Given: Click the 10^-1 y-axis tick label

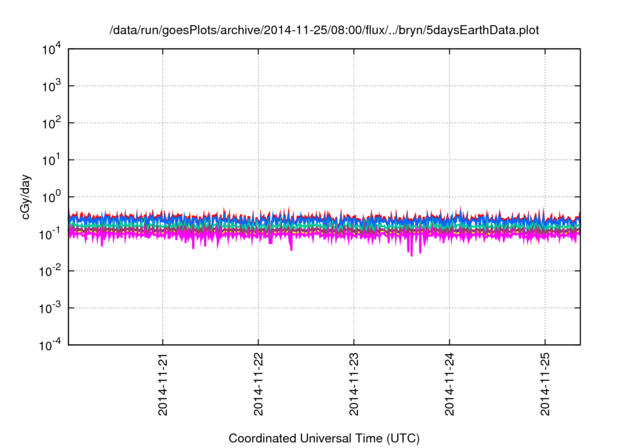Looking at the screenshot, I should (50, 234).
